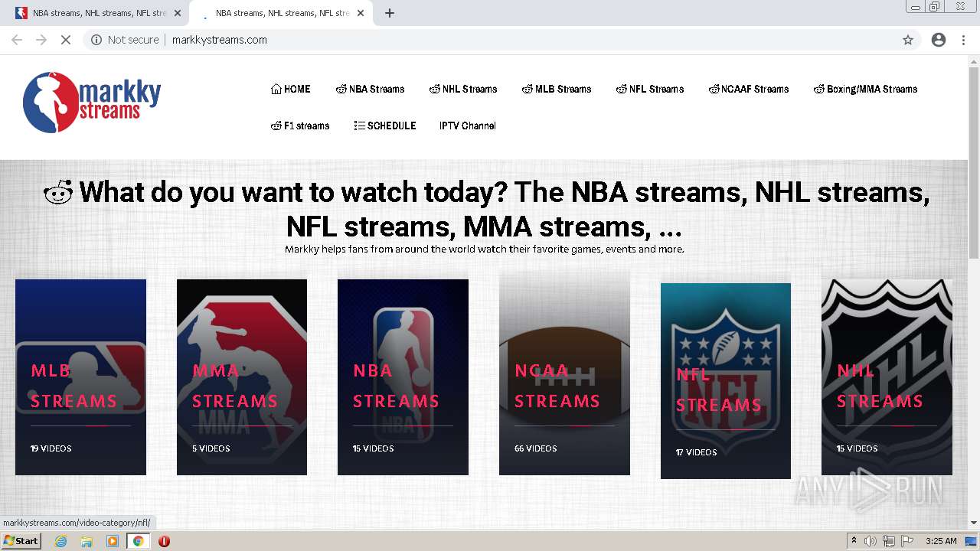Click the '17 VIDEOS' text on NFL card

pos(696,452)
